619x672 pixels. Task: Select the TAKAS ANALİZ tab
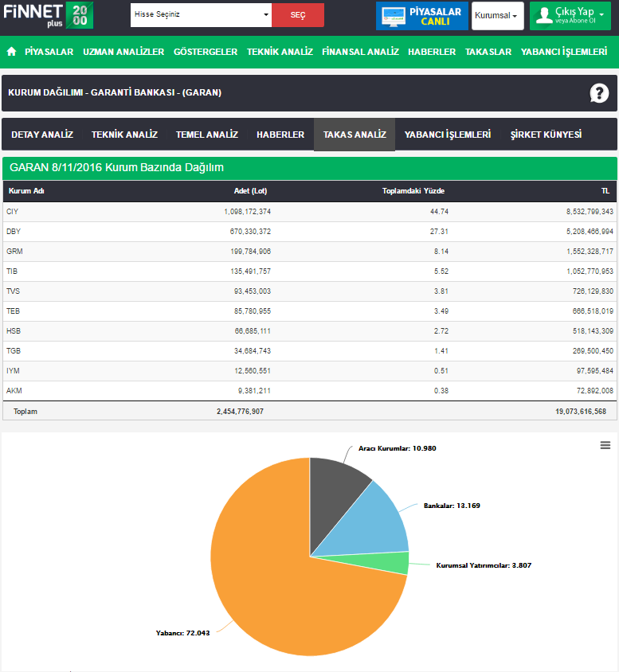click(355, 135)
